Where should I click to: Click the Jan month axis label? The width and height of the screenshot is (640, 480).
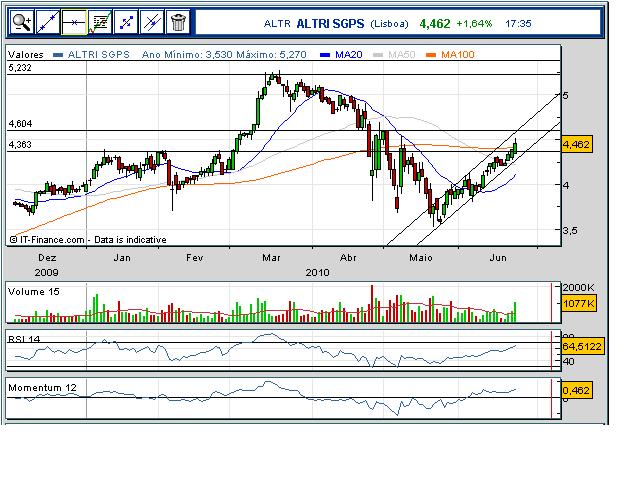click(x=122, y=258)
